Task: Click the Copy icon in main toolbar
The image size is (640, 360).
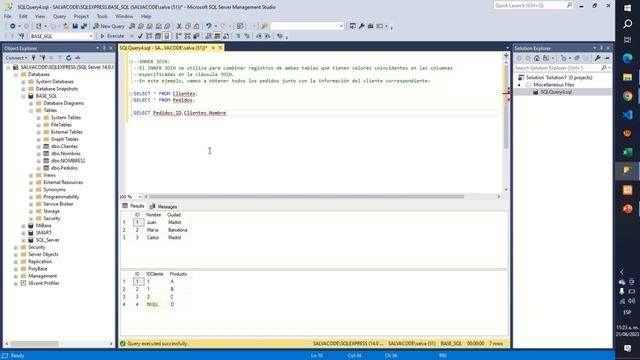Action: 188,26
